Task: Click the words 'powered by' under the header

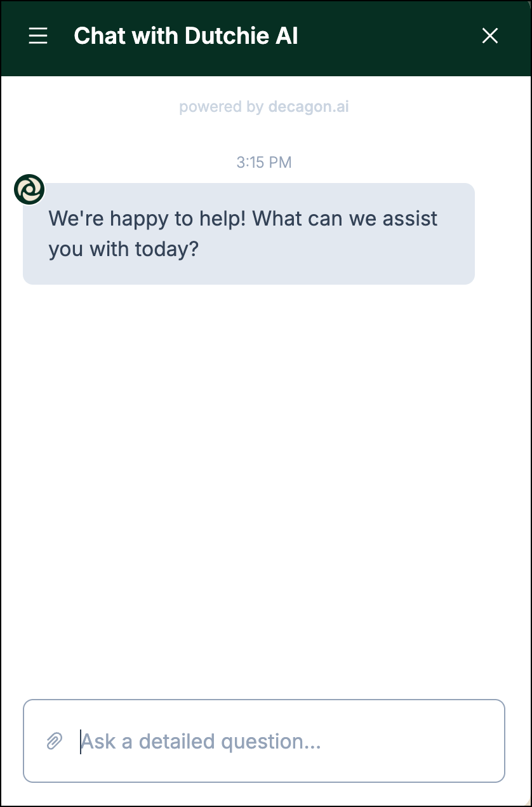Action: coord(221,107)
